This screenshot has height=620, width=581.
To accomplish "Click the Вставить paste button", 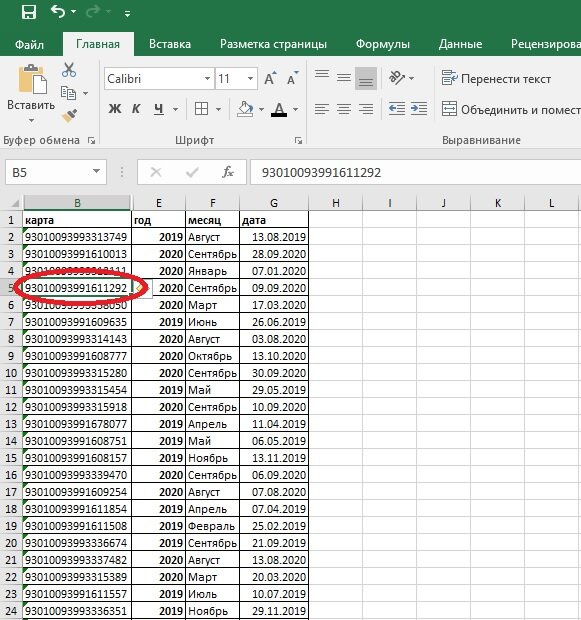I will click(x=31, y=94).
